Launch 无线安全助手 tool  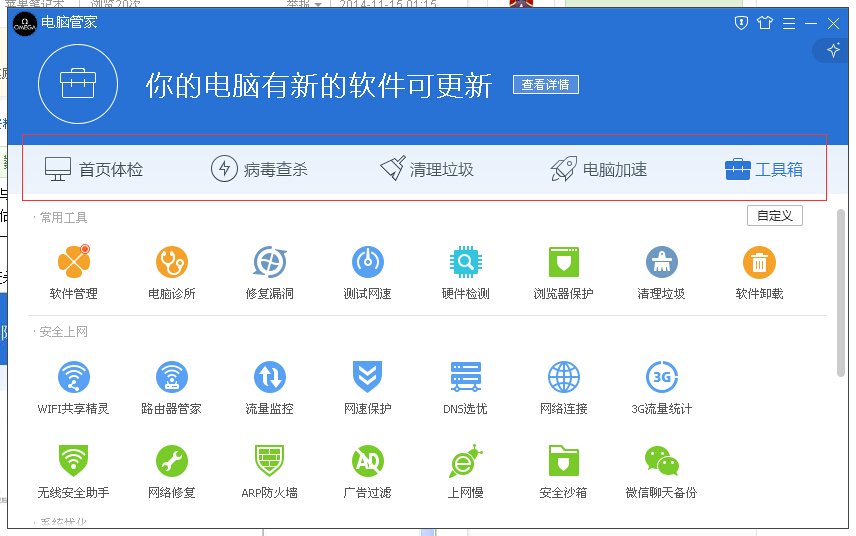pos(74,472)
